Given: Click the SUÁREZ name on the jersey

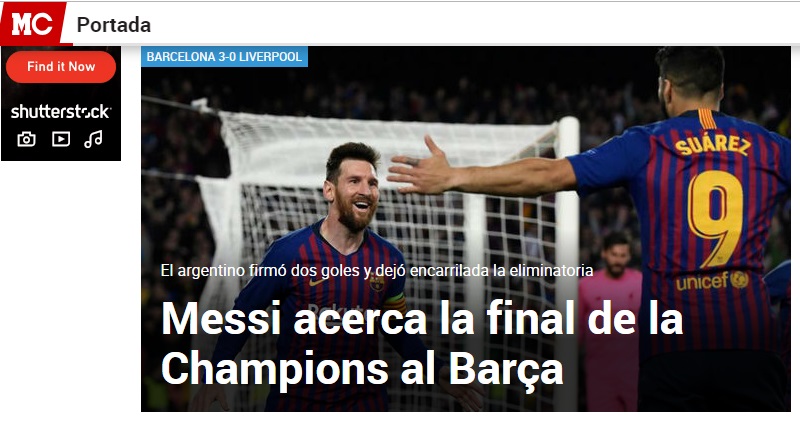Looking at the screenshot, I should coord(713,145).
